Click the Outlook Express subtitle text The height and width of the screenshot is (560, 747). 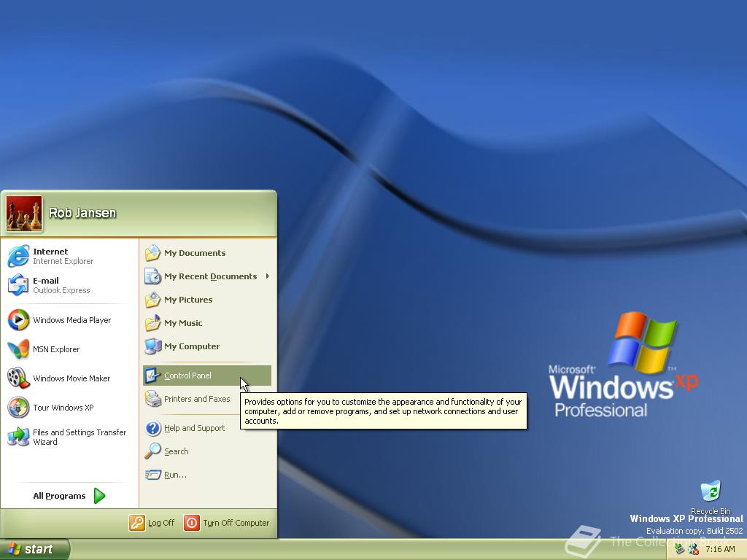pyautogui.click(x=61, y=290)
